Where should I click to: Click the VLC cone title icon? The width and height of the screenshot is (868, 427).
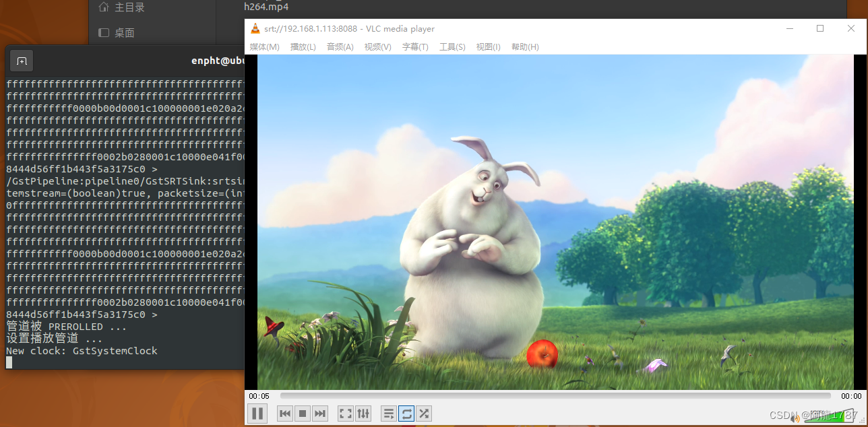pos(255,28)
